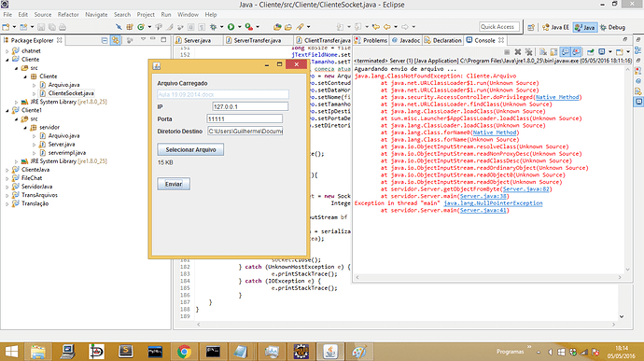This screenshot has width=644, height=361.
Task: Select serverimpl.java in Package Explorer
Action: point(67,153)
